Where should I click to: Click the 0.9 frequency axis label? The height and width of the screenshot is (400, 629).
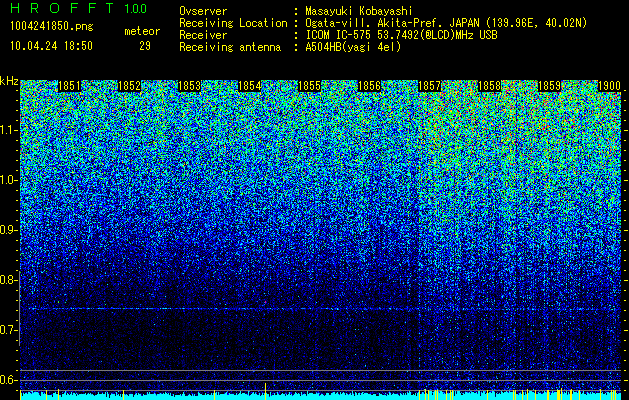[9, 230]
